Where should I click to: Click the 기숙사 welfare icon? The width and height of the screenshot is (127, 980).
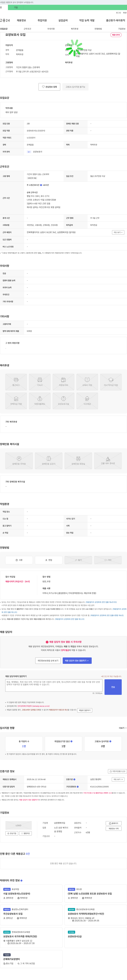point(40,382)
